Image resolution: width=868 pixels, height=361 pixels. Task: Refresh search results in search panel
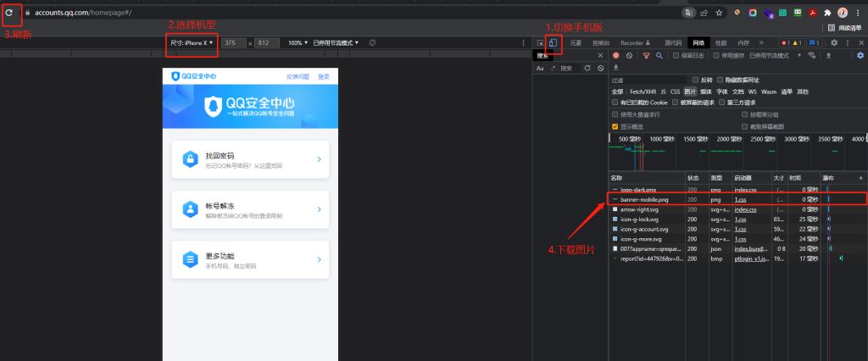coord(588,68)
